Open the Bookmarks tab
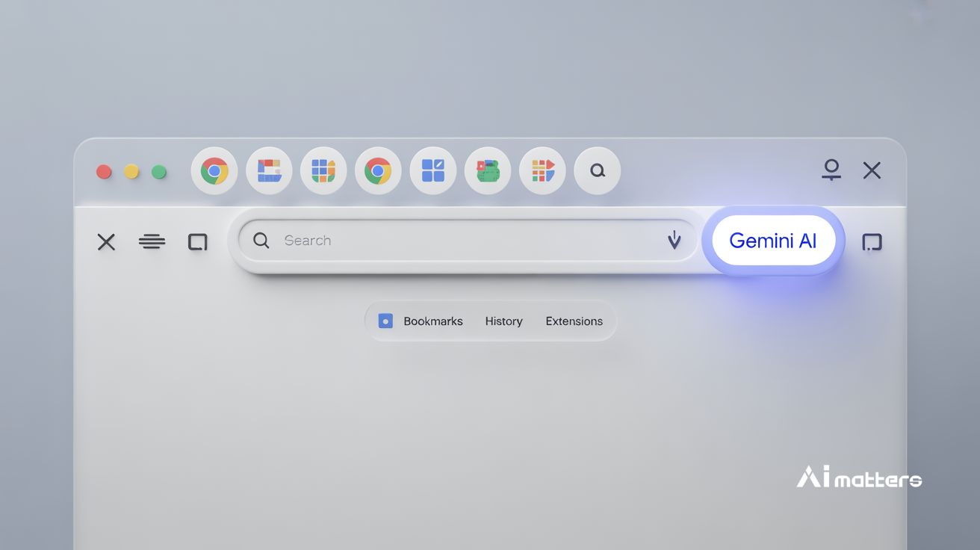980x550 pixels. (433, 321)
